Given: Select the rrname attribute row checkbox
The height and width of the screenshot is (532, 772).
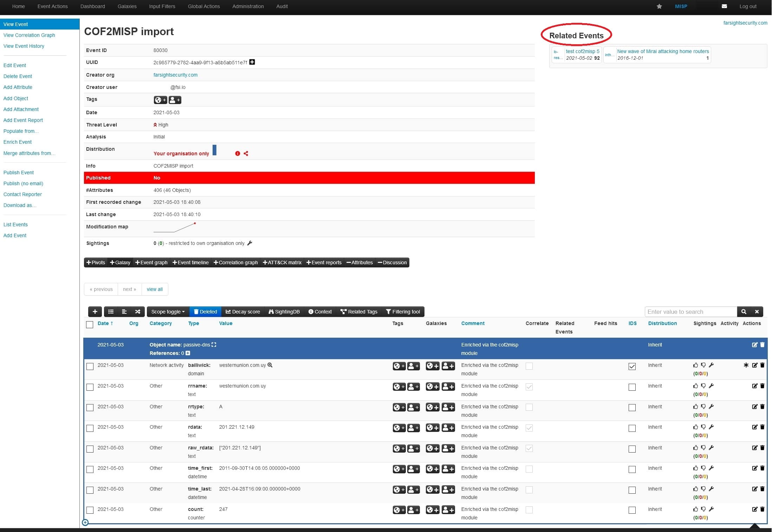Looking at the screenshot, I should [x=90, y=387].
